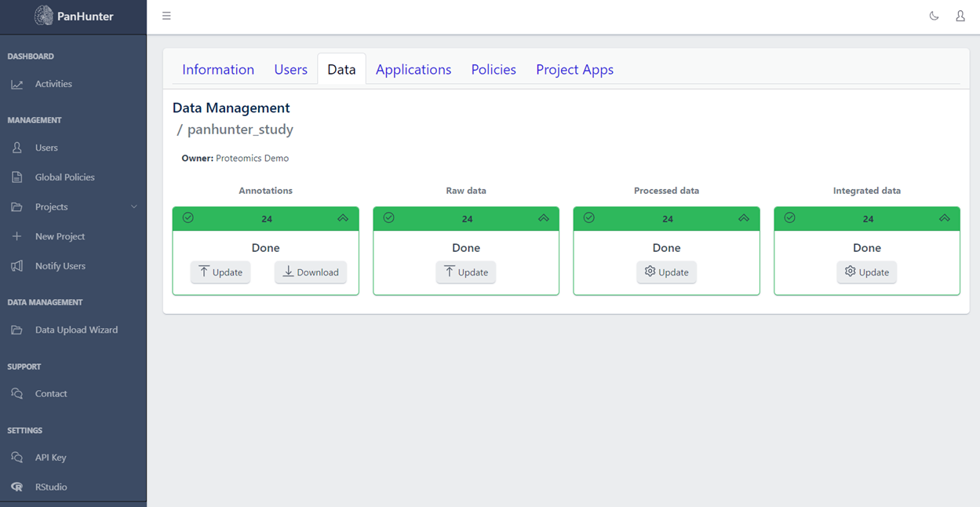
Task: Open the Global Policies icon
Action: tap(16, 177)
